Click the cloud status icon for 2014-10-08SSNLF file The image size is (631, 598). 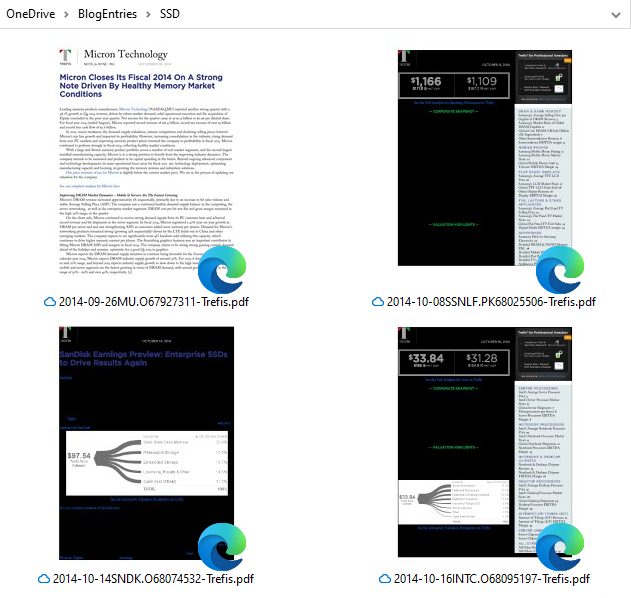pyautogui.click(x=378, y=302)
